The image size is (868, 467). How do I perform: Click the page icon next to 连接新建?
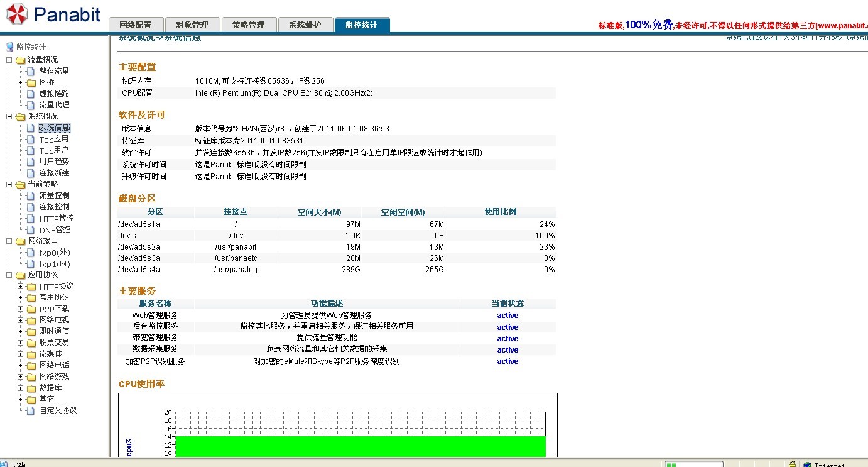click(x=31, y=173)
